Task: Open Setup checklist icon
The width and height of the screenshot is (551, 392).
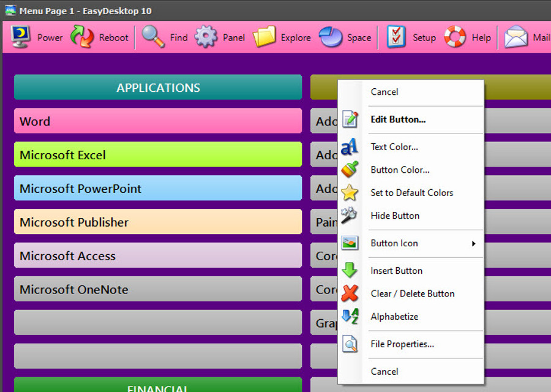Action: 396,37
